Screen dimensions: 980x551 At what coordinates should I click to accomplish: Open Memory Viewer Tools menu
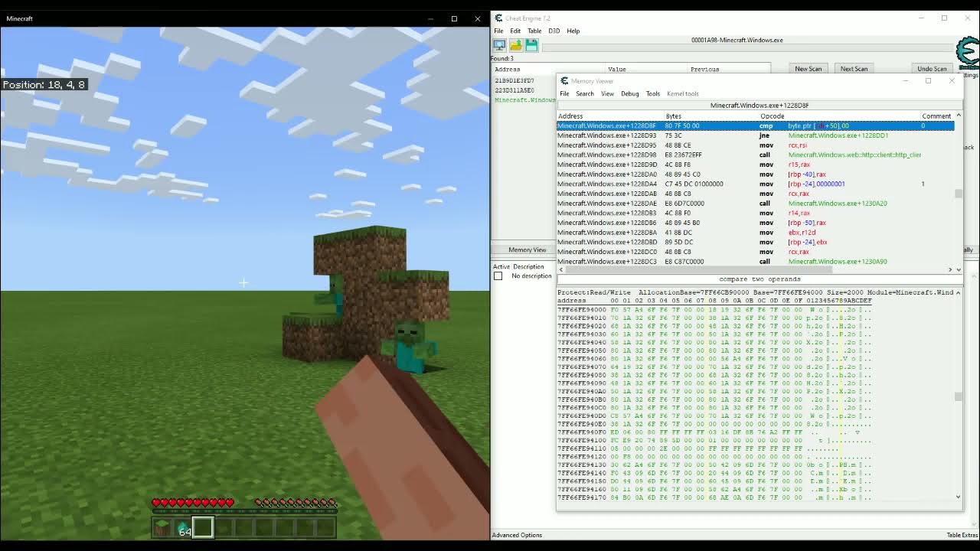[653, 93]
